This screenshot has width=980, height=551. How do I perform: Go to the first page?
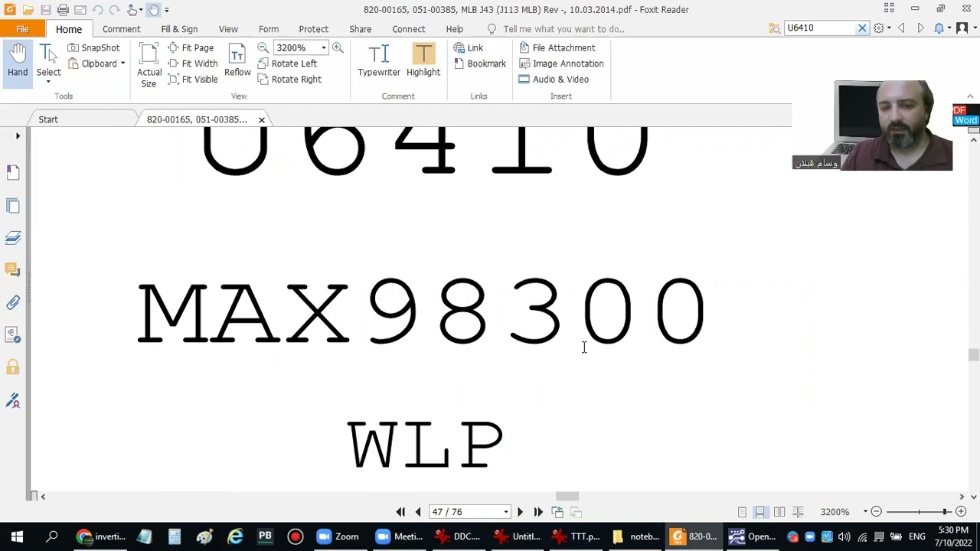tap(400, 512)
